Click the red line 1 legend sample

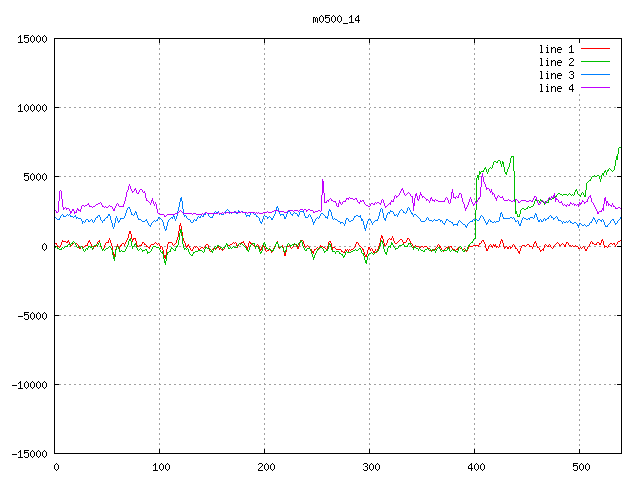coord(596,49)
